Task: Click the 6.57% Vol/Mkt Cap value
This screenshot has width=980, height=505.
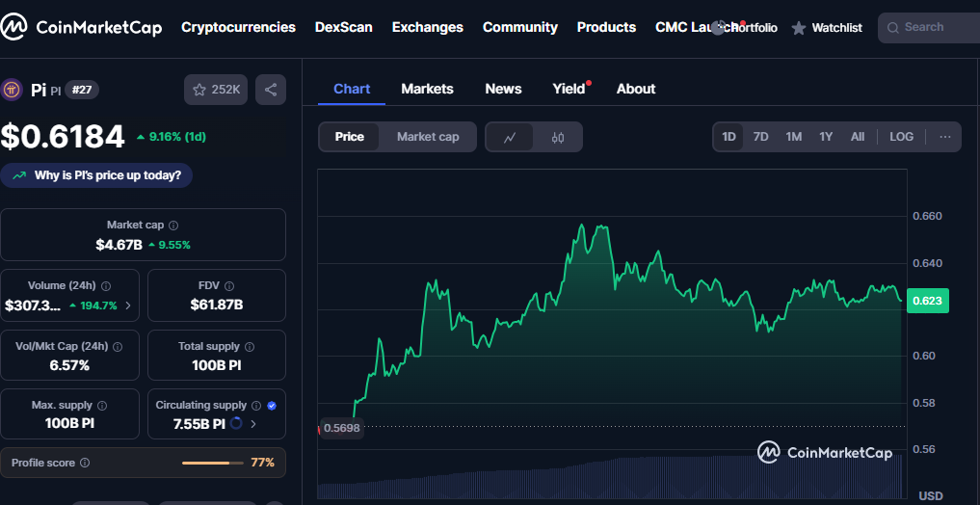Action: (x=69, y=365)
